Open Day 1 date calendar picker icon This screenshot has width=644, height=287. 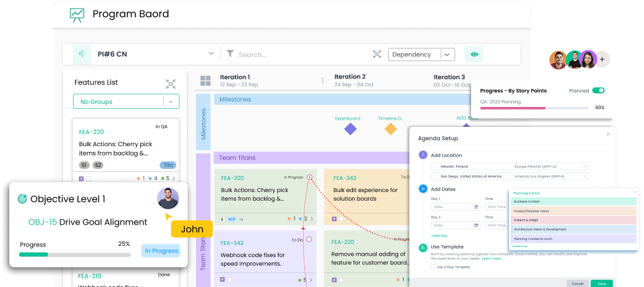pos(477,207)
